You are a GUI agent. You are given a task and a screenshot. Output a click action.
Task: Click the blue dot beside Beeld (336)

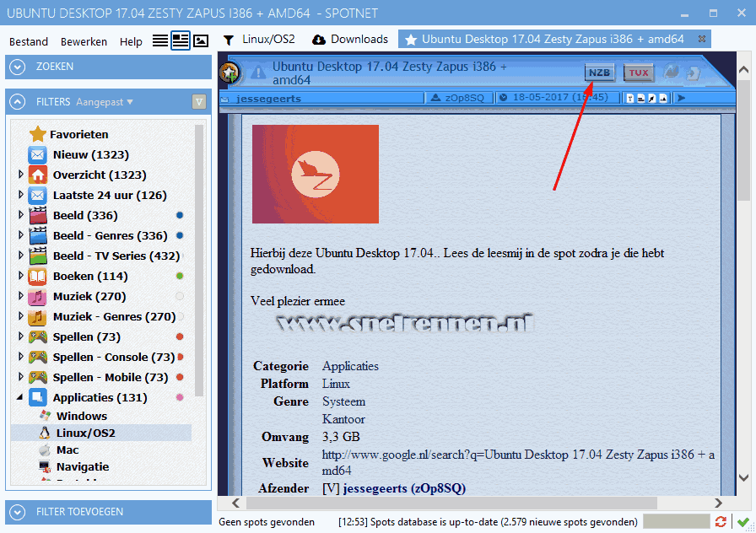point(180,215)
